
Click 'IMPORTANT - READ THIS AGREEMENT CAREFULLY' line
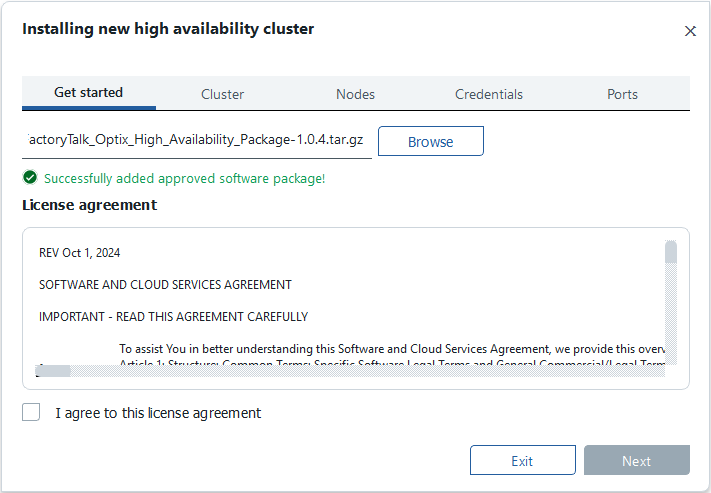(x=173, y=317)
